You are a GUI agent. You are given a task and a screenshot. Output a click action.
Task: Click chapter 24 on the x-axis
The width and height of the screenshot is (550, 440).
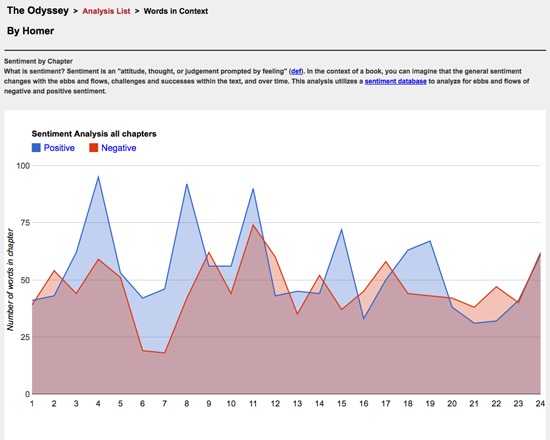[x=540, y=404]
